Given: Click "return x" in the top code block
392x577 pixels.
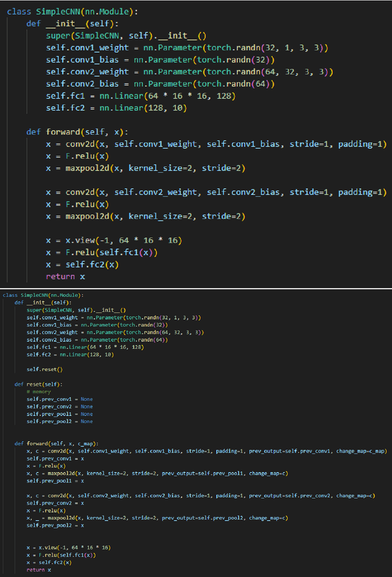Looking at the screenshot, I should (x=66, y=277).
